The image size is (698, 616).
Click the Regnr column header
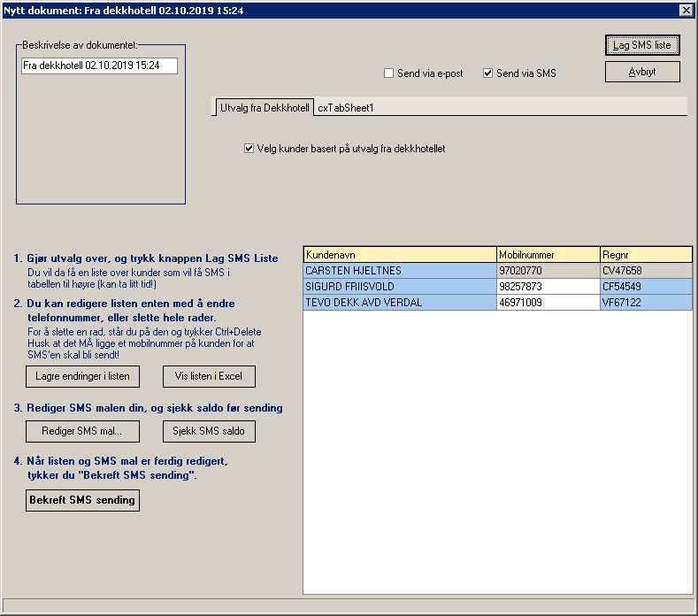coord(647,255)
